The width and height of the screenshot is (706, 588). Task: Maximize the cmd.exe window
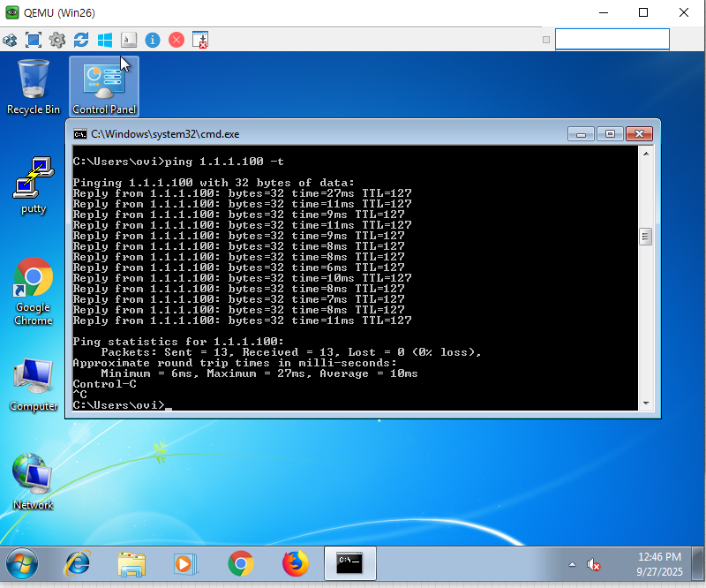[x=610, y=134]
